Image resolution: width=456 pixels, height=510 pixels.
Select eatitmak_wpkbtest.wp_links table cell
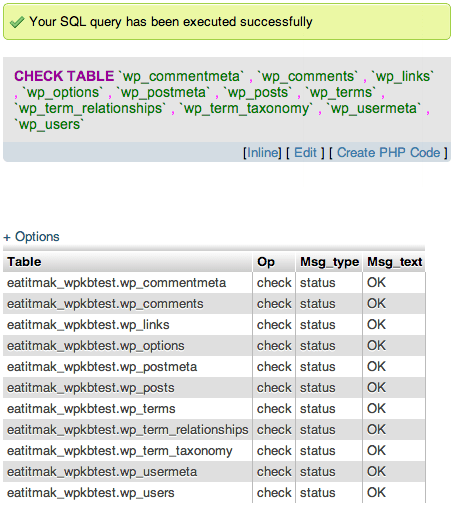coord(128,325)
